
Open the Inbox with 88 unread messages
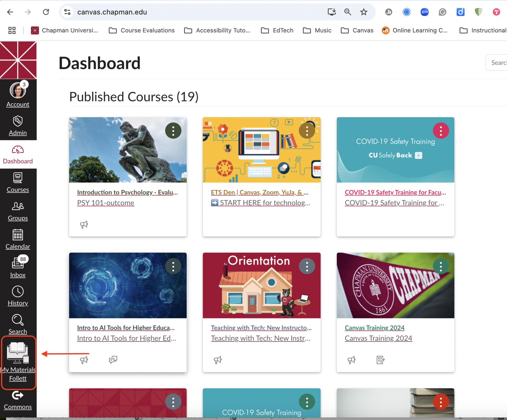click(x=18, y=268)
